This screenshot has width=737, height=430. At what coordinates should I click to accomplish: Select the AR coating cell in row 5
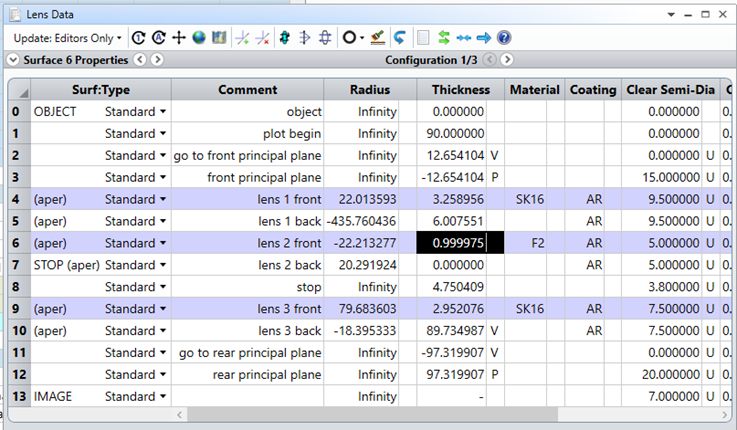pos(585,221)
